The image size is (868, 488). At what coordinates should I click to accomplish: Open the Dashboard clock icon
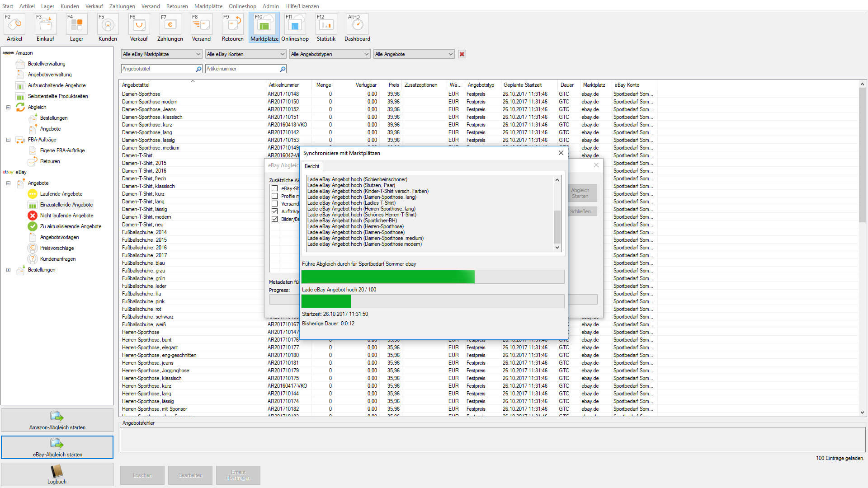(x=357, y=24)
